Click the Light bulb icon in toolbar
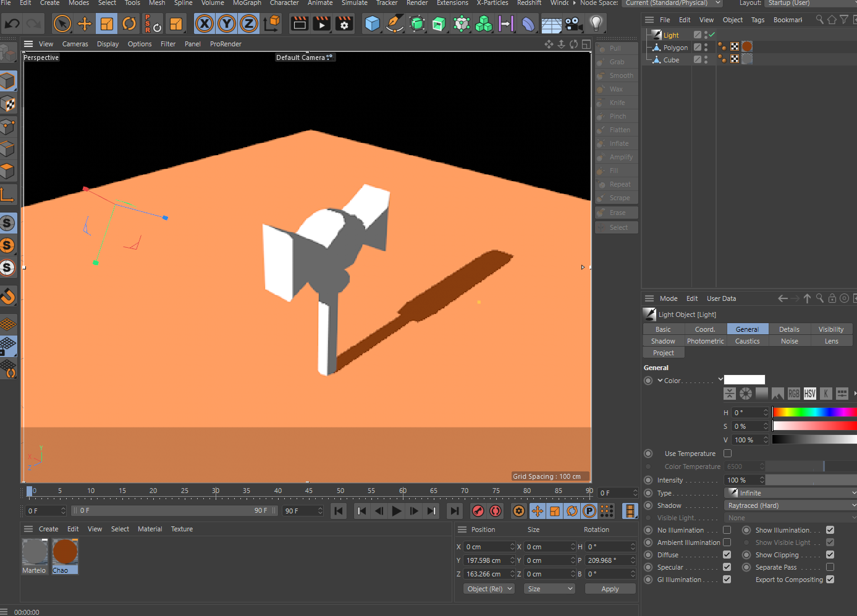857x616 pixels. (x=596, y=24)
